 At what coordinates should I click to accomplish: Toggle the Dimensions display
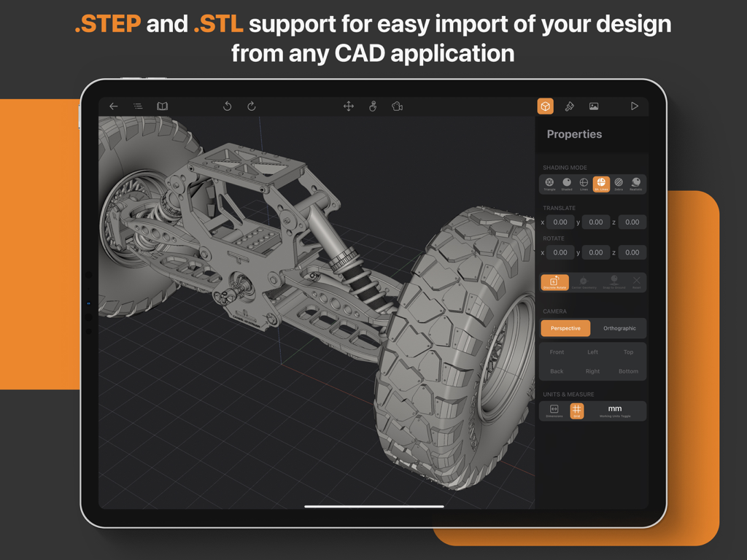point(553,411)
